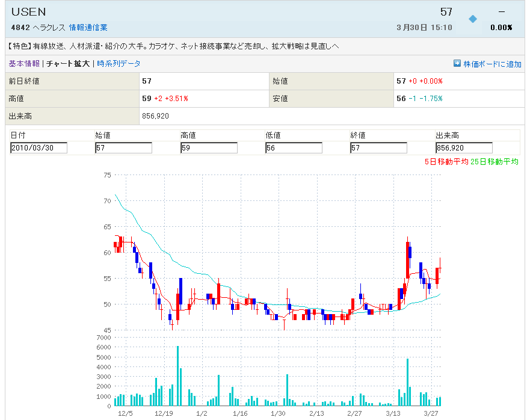This screenshot has height=420, width=530.
Task: Click the 始値 input box
Action: (x=123, y=148)
